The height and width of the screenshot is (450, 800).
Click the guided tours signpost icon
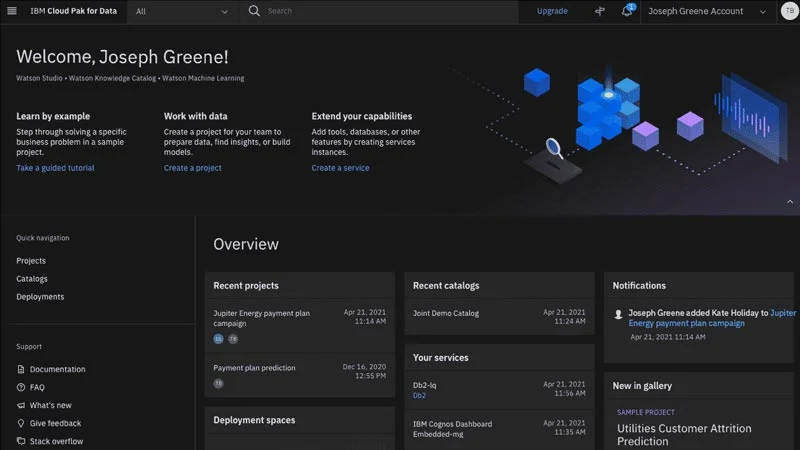[600, 11]
